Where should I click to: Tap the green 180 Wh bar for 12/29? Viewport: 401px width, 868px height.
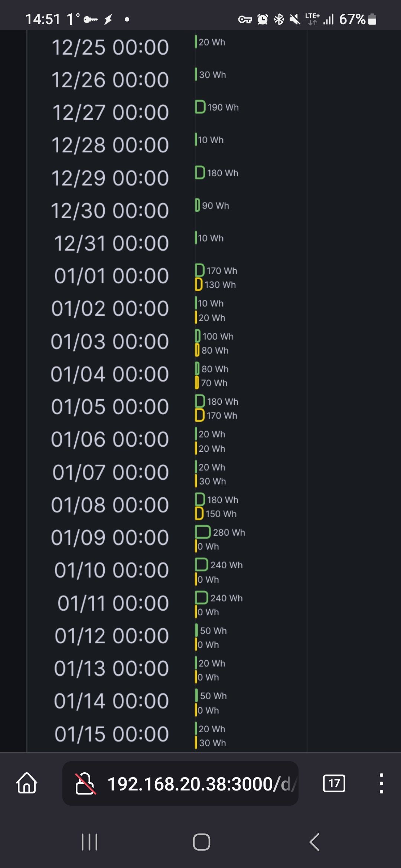tap(200, 172)
